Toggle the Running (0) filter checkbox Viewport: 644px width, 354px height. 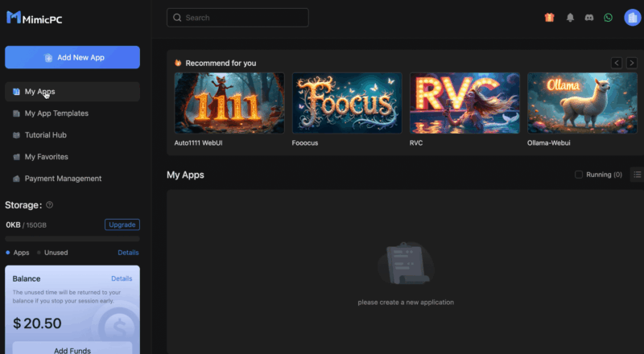[x=579, y=175]
